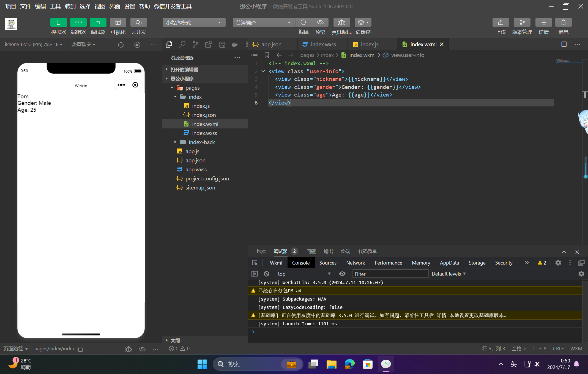Expand the index-back folder
Screen dimensions: 588x374
pos(201,142)
